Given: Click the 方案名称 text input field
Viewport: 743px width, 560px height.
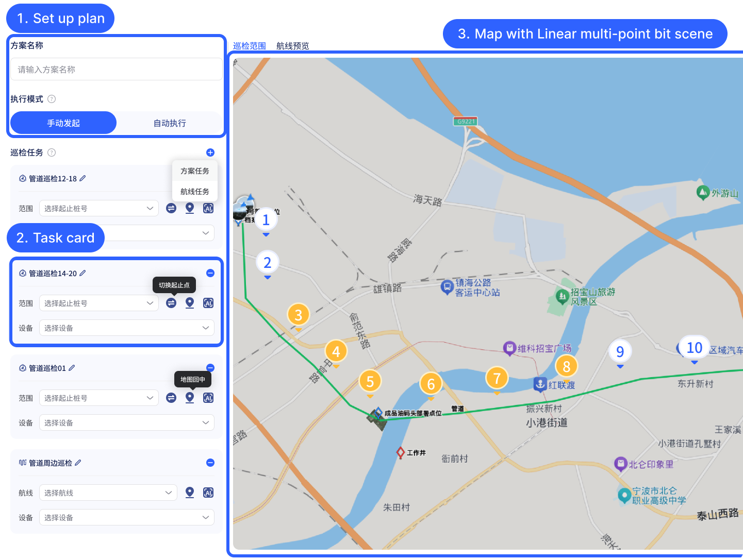Looking at the screenshot, I should pyautogui.click(x=116, y=70).
